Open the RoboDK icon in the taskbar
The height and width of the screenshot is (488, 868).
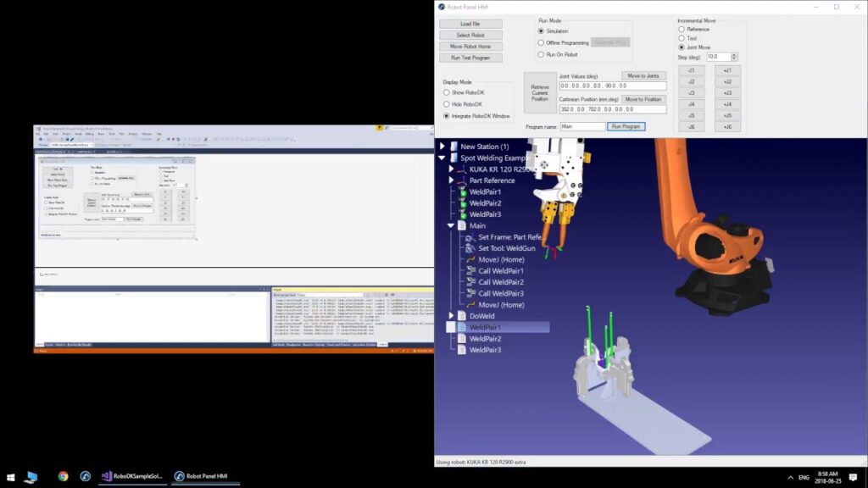pyautogui.click(x=86, y=476)
